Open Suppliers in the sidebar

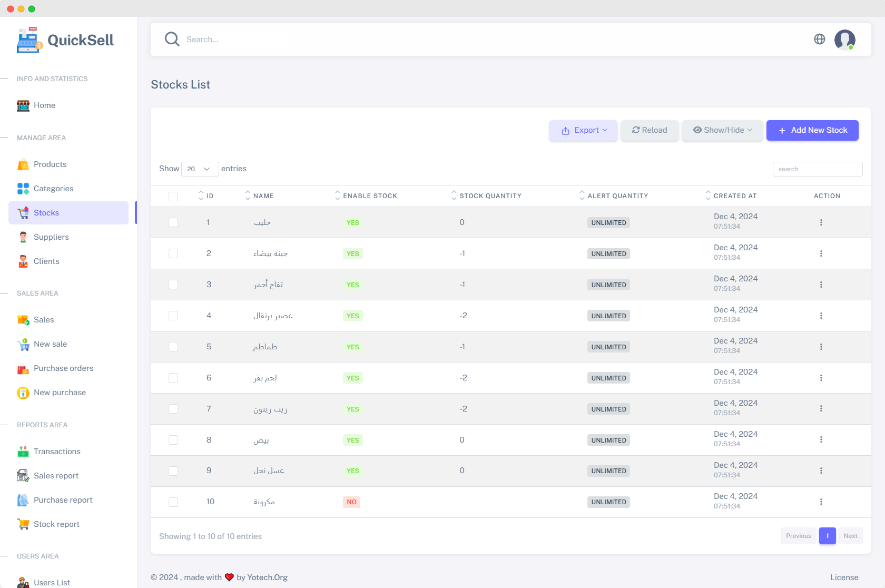(68, 237)
